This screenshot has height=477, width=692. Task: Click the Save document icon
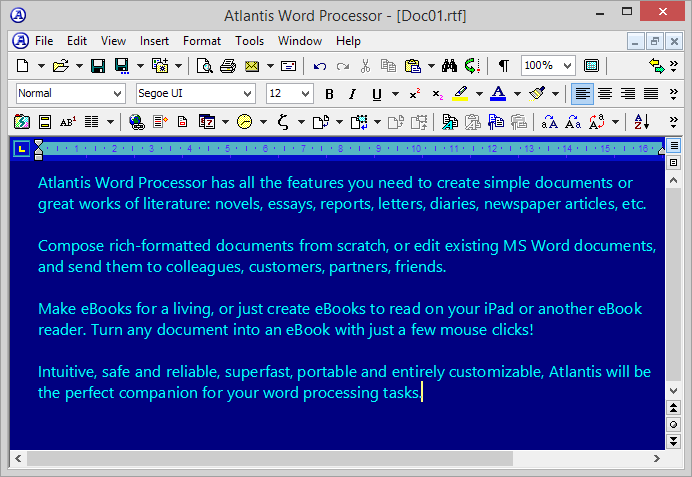click(98, 66)
